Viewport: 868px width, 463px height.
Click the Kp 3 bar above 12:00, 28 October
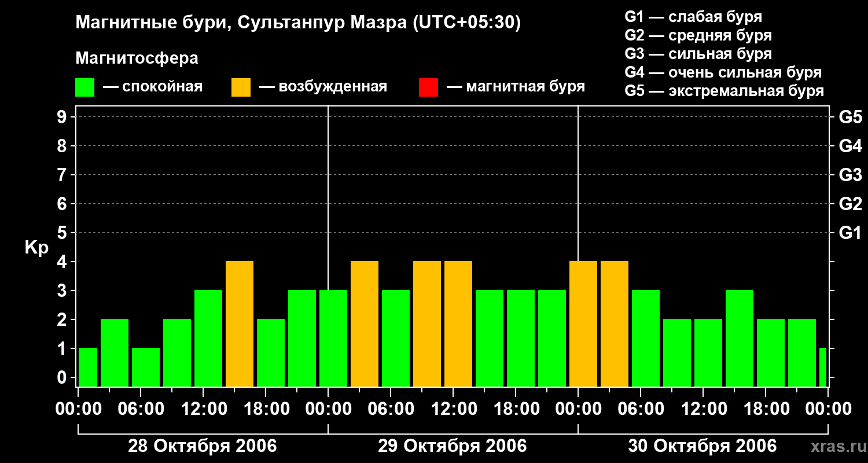(x=208, y=338)
